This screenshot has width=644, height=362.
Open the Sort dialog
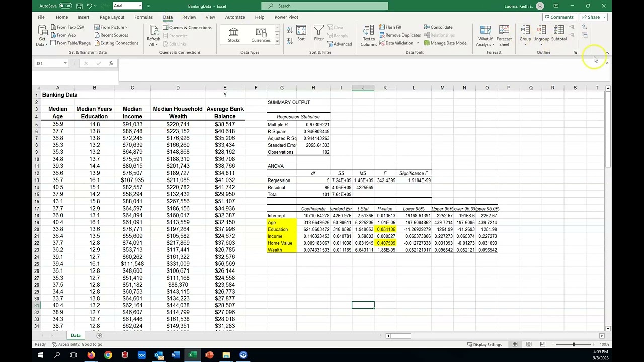pos(301,33)
